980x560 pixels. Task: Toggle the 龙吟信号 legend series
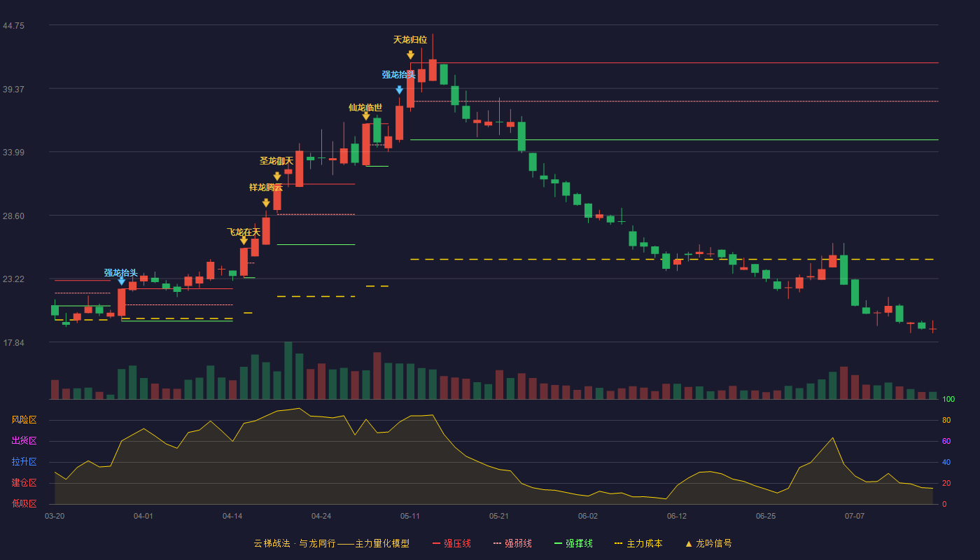pyautogui.click(x=708, y=543)
